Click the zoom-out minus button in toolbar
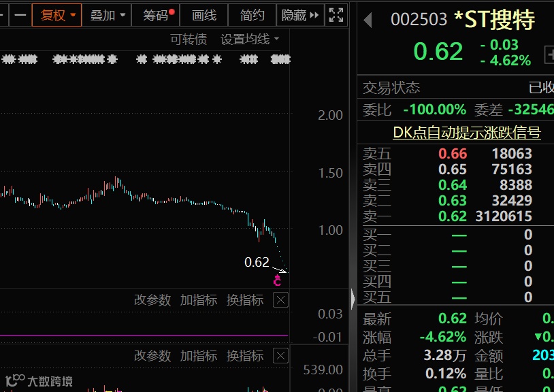Screen dimensions: 554x392 (x=20, y=15)
